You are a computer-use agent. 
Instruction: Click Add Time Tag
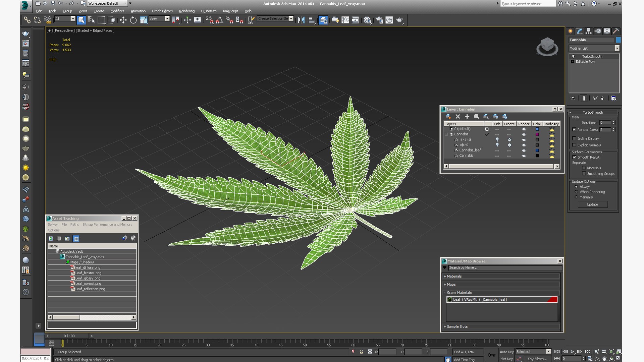point(464,360)
